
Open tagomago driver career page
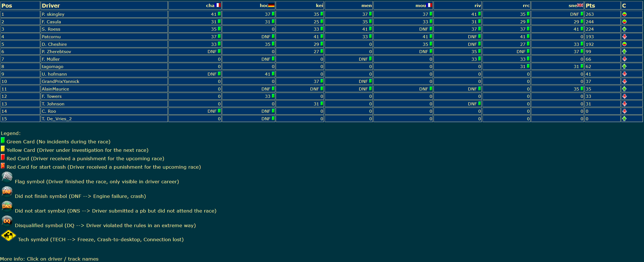53,66
